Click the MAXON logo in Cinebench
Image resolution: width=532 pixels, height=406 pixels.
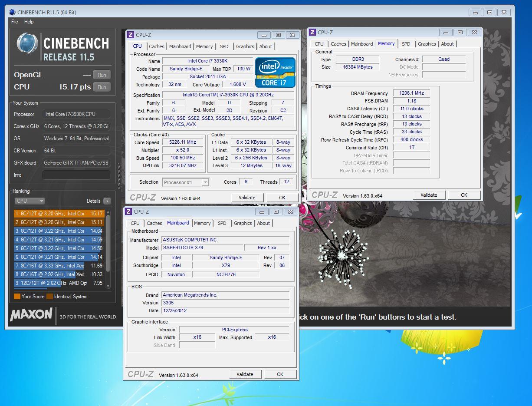point(31,314)
